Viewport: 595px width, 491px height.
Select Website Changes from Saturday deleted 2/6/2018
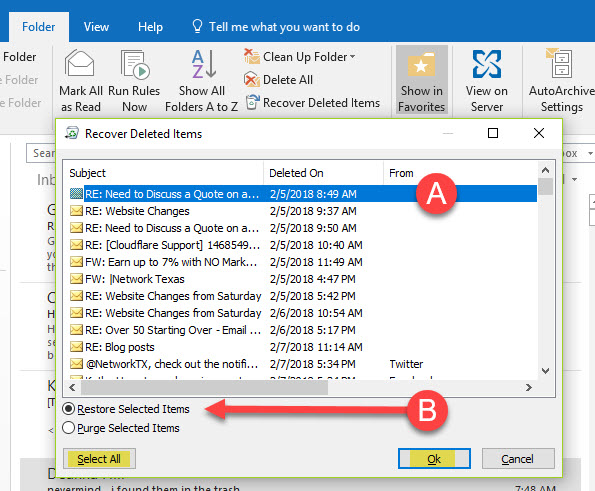coord(303,313)
